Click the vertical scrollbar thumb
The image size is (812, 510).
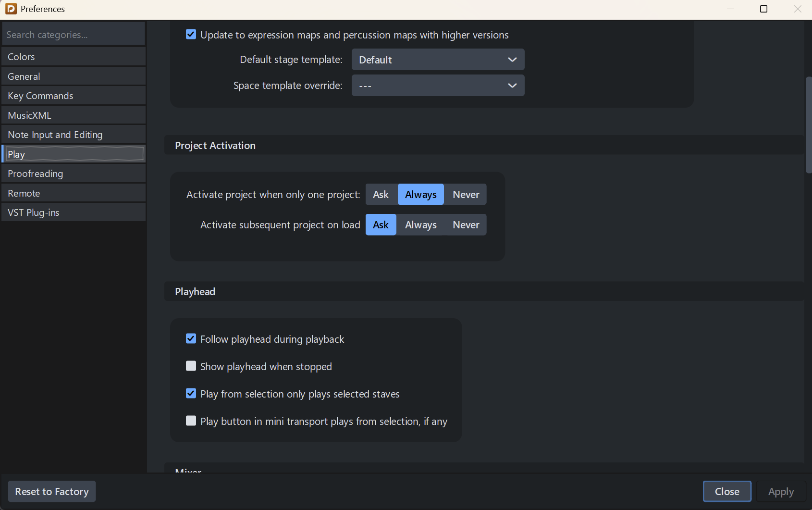(x=808, y=125)
